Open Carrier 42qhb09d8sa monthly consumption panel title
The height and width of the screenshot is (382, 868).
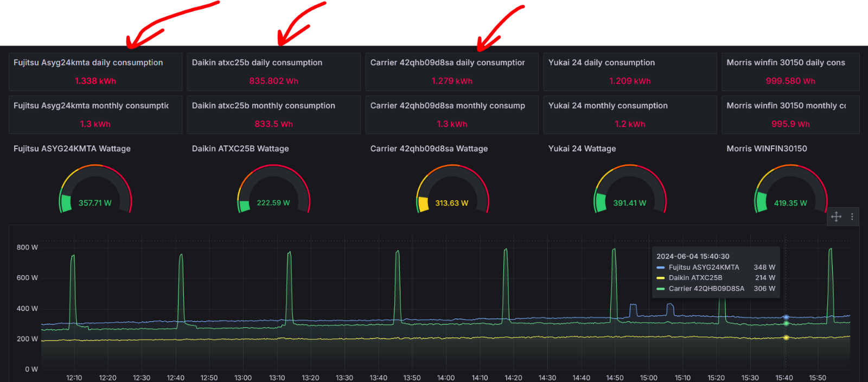[x=448, y=105]
